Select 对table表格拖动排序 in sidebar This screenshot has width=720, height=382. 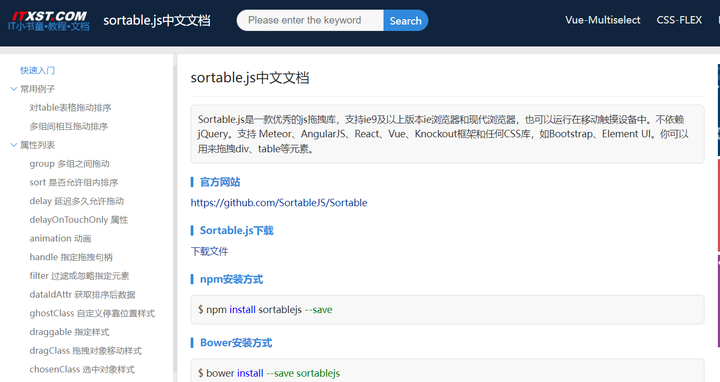click(x=70, y=108)
